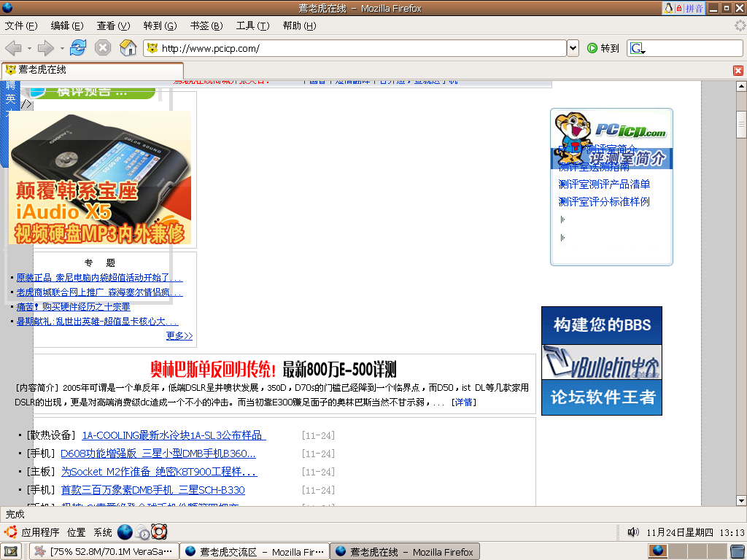Open the 测评室评分标准样例 link

pos(604,202)
